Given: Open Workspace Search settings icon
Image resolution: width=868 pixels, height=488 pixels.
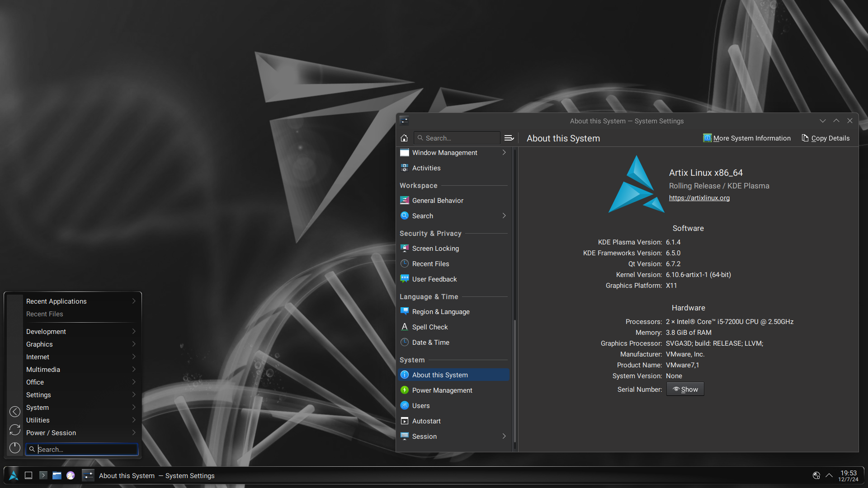Looking at the screenshot, I should pyautogui.click(x=405, y=216).
